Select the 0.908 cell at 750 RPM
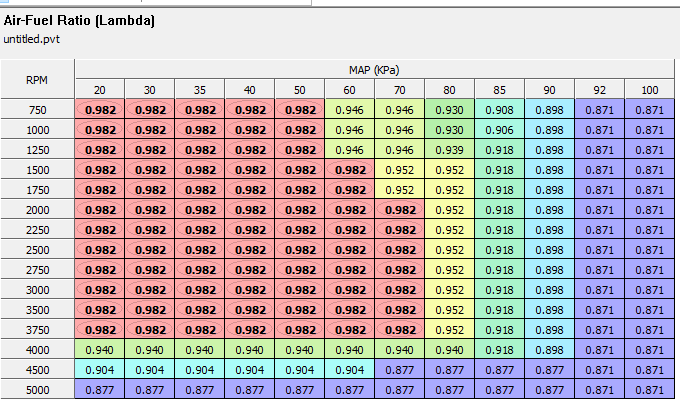Screen dimensions: 680x404 tap(499, 110)
